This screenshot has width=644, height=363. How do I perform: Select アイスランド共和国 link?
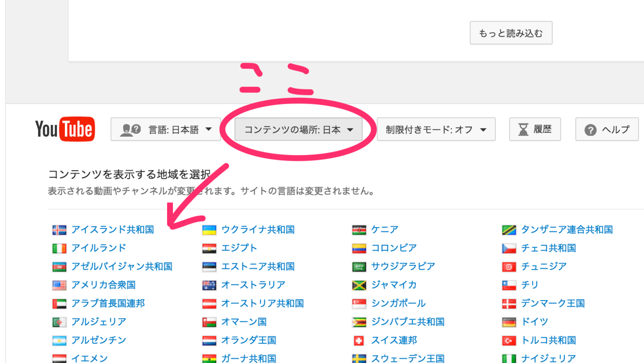pos(113,230)
